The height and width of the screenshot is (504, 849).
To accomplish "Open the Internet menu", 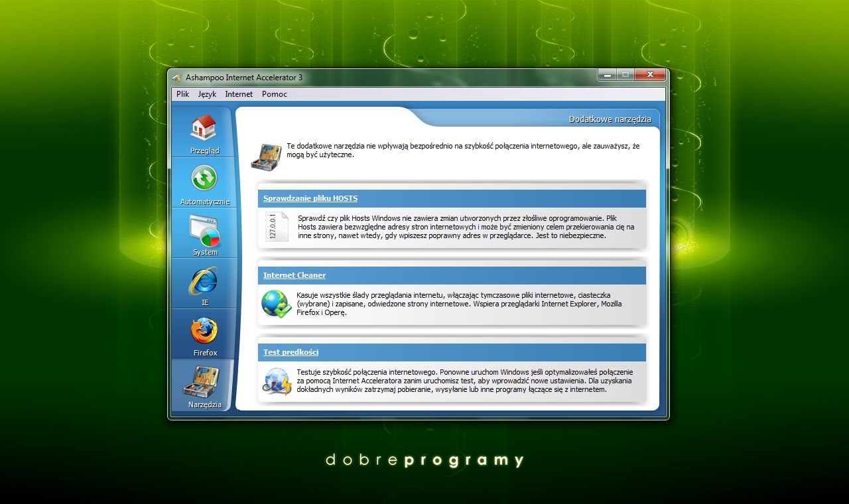I will [239, 94].
